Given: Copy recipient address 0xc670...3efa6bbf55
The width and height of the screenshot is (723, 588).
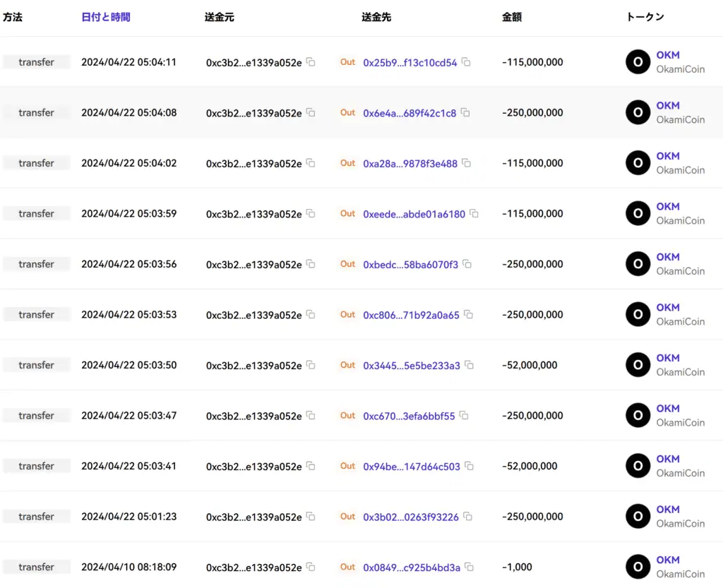Looking at the screenshot, I should click(464, 415).
